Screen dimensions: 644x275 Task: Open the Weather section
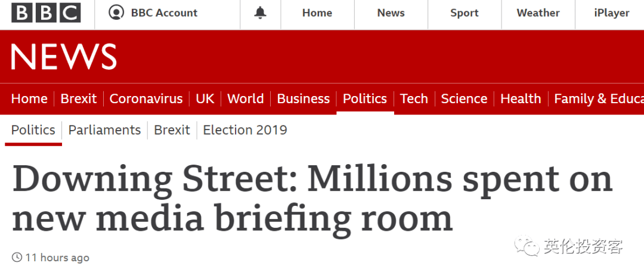538,13
